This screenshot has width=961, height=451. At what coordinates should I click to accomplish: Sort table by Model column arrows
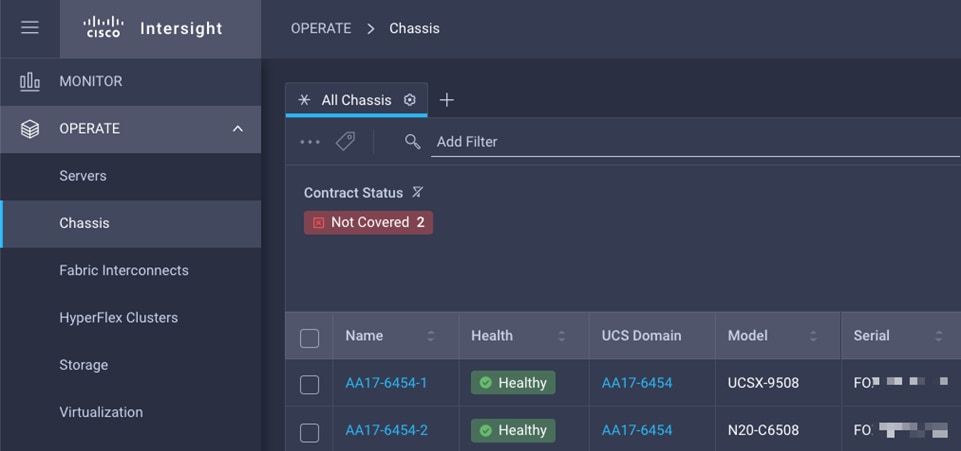click(x=813, y=336)
